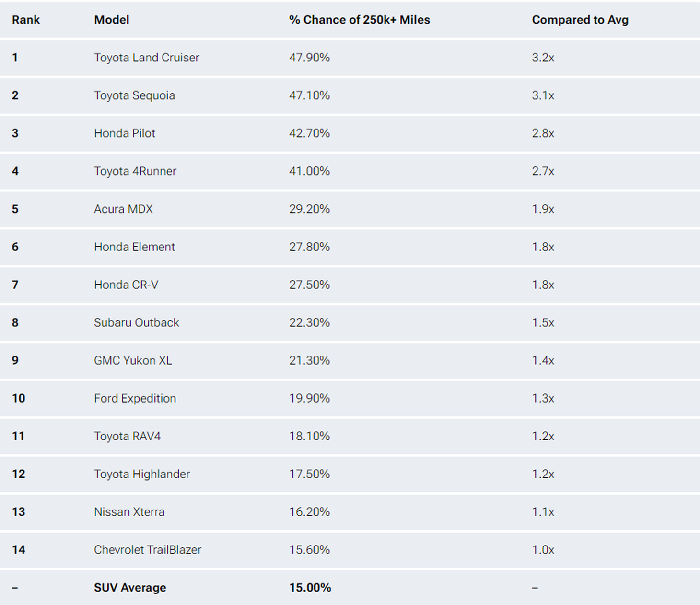The height and width of the screenshot is (605, 700).
Task: Select the Toyota Land Cruiser cell
Action: tap(147, 58)
